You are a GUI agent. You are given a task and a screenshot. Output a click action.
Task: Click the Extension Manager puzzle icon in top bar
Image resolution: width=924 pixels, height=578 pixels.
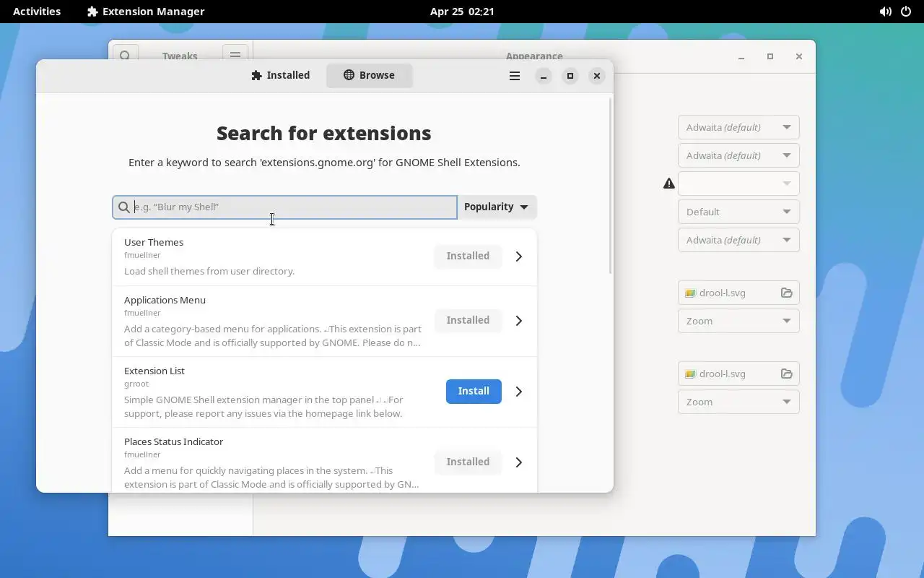coord(92,12)
